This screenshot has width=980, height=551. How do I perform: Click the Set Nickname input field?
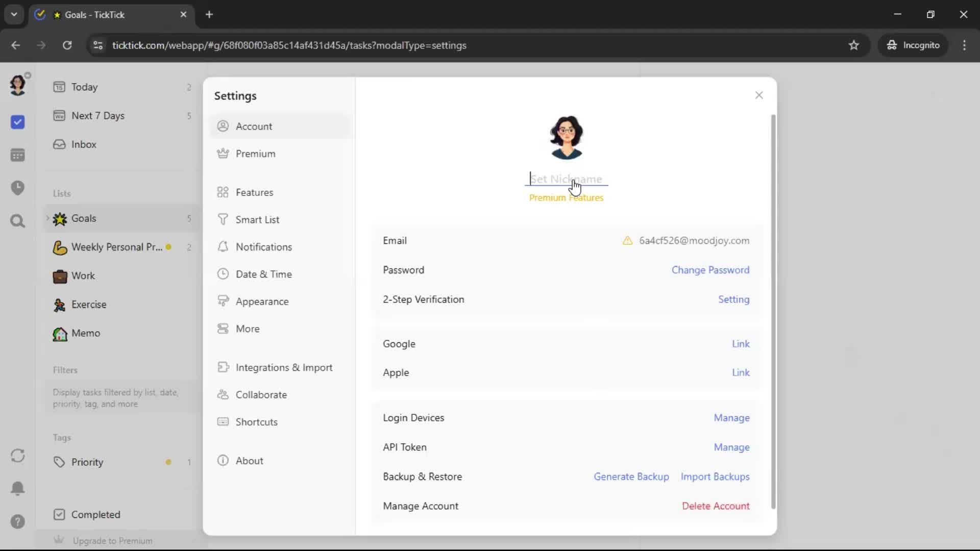coord(566,179)
